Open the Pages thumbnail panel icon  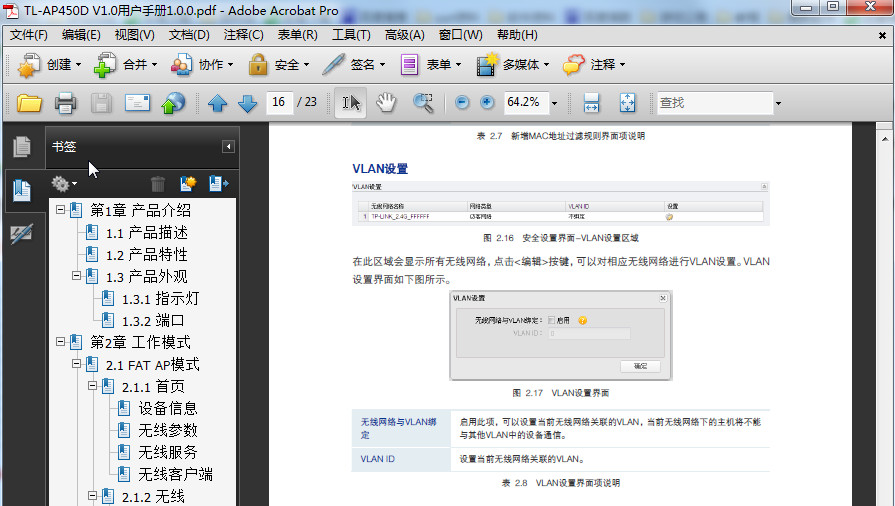[x=22, y=147]
